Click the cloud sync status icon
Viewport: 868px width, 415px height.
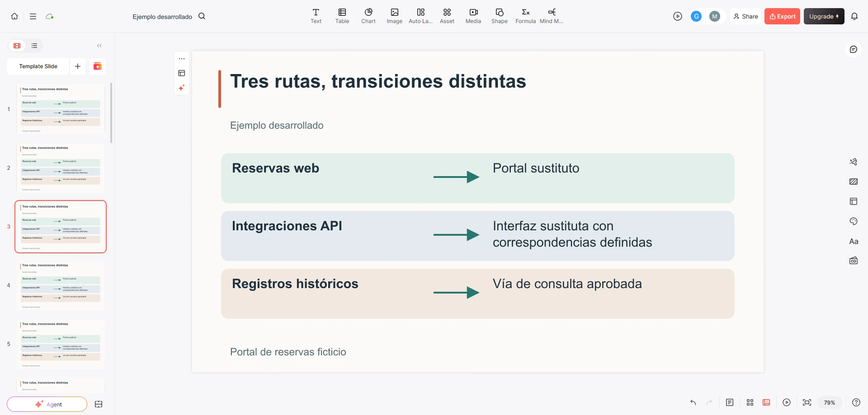(50, 16)
